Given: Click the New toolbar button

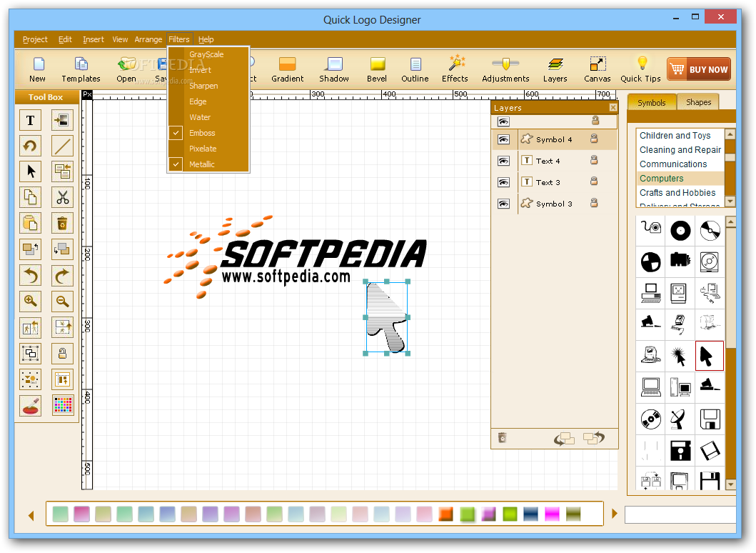Looking at the screenshot, I should (x=38, y=69).
